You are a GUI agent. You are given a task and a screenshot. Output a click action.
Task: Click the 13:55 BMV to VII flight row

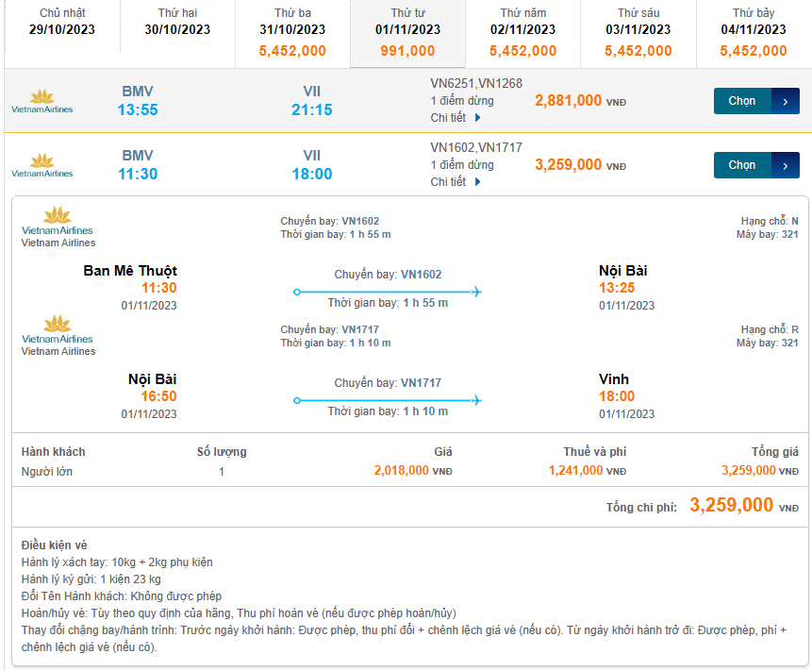(236, 101)
